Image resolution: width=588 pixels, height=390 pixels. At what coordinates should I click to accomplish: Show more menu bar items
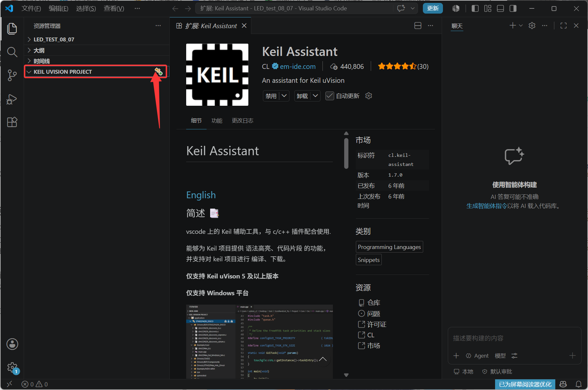point(137,8)
